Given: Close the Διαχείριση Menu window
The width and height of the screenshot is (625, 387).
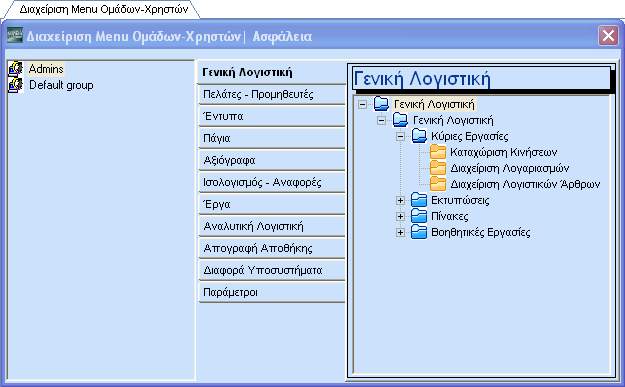Looking at the screenshot, I should pyautogui.click(x=608, y=36).
